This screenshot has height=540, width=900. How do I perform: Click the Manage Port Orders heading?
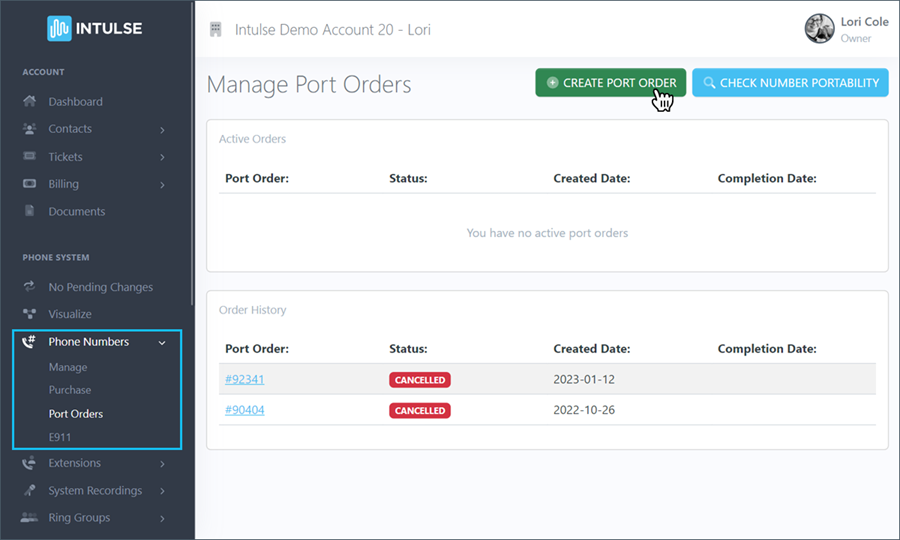[x=309, y=84]
